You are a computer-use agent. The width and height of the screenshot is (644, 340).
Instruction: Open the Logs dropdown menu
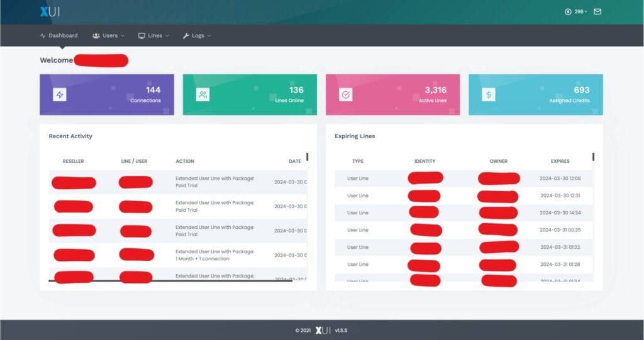click(197, 36)
